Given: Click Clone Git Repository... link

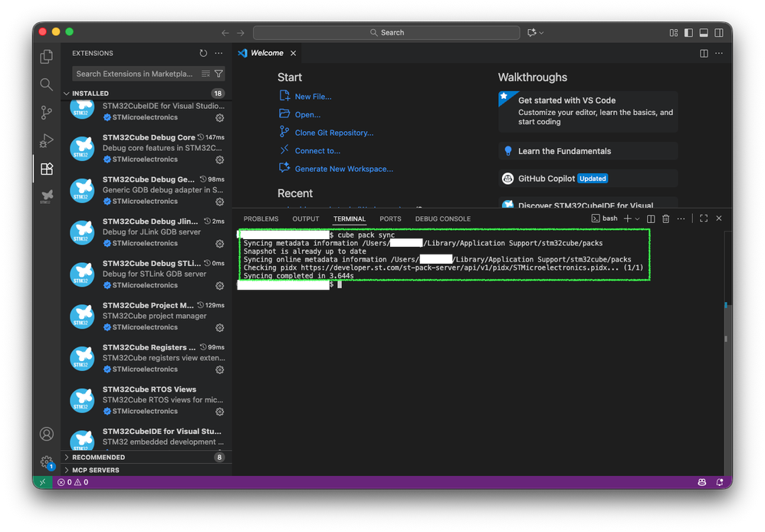Looking at the screenshot, I should click(x=334, y=133).
